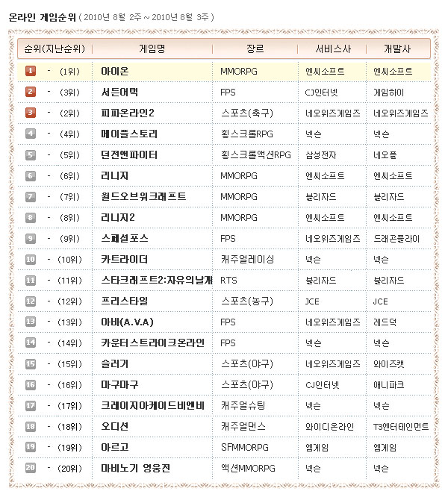
Task: Click the gray rank 11 badge
Action: pyautogui.click(x=31, y=280)
